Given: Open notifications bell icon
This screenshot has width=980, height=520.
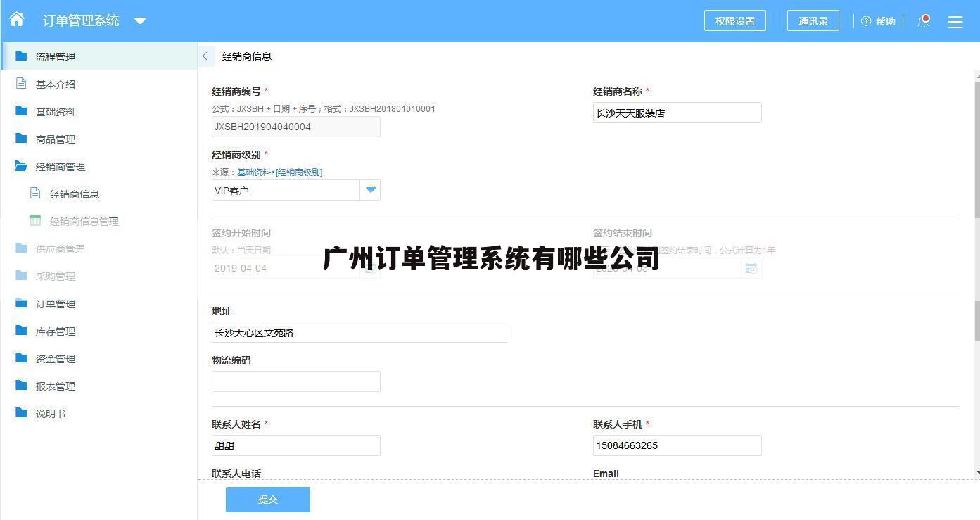Looking at the screenshot, I should (924, 21).
